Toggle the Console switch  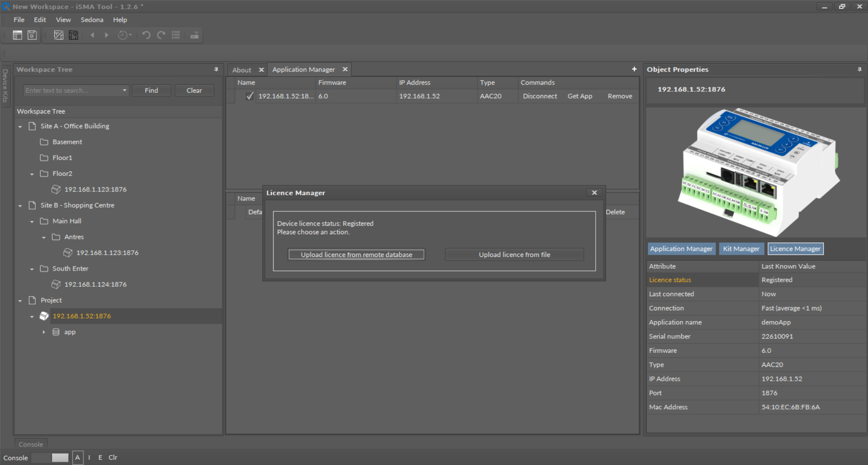click(x=50, y=457)
